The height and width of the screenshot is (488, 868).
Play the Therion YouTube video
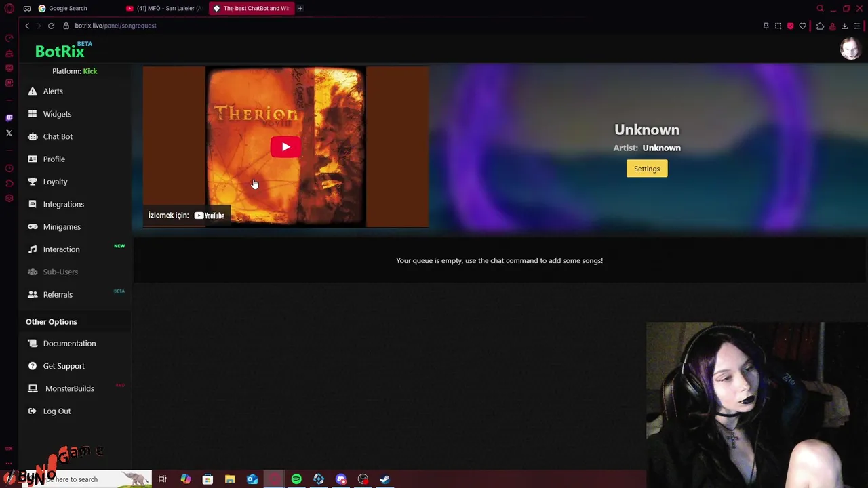point(285,147)
